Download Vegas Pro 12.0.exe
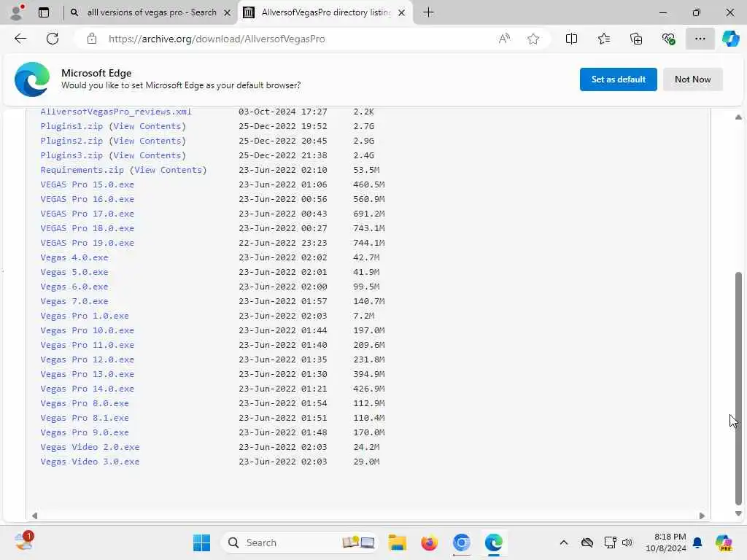 coord(88,359)
